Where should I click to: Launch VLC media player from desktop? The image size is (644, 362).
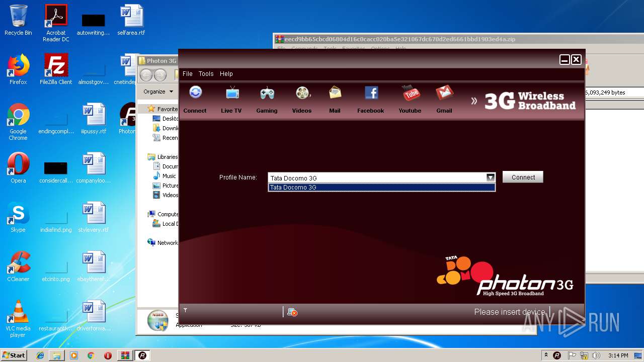pos(18,319)
